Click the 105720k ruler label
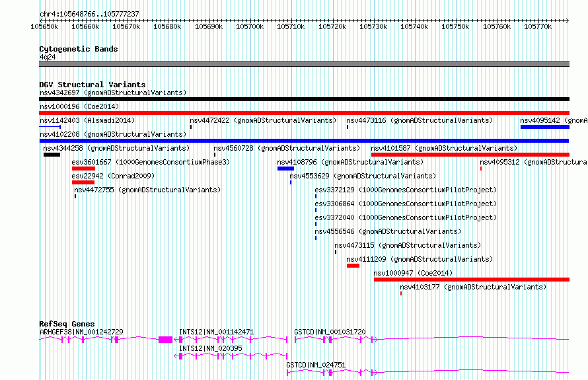The width and height of the screenshot is (588, 380). click(x=332, y=26)
